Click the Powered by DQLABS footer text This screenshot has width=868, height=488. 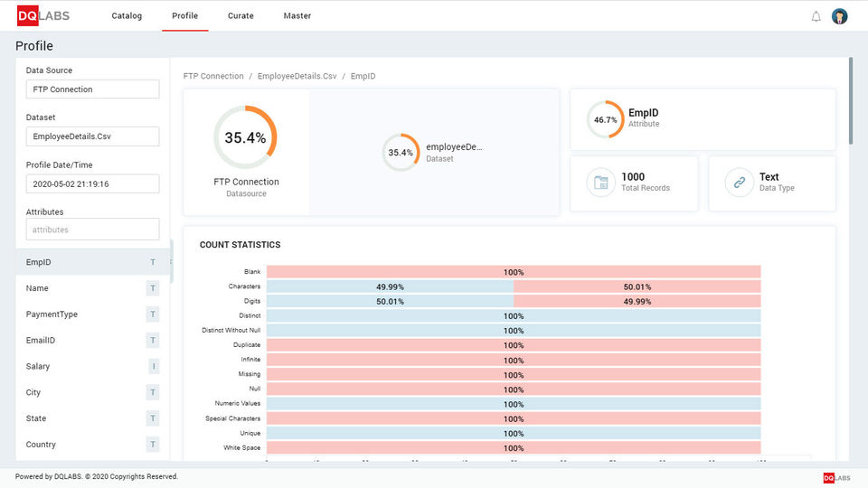[x=97, y=476]
